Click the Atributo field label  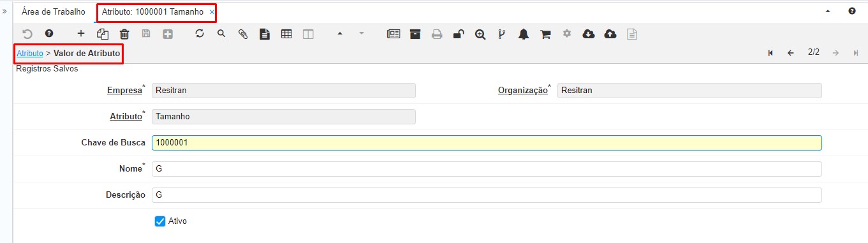coord(126,117)
